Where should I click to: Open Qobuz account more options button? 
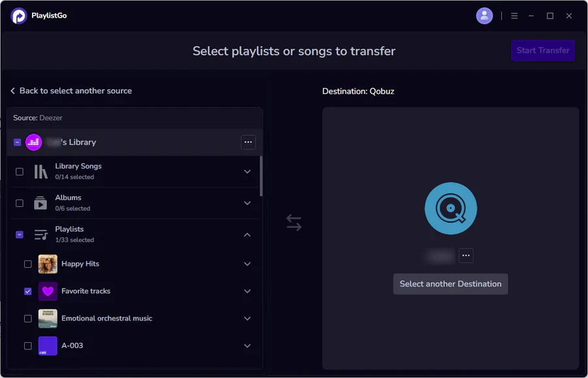click(x=466, y=255)
